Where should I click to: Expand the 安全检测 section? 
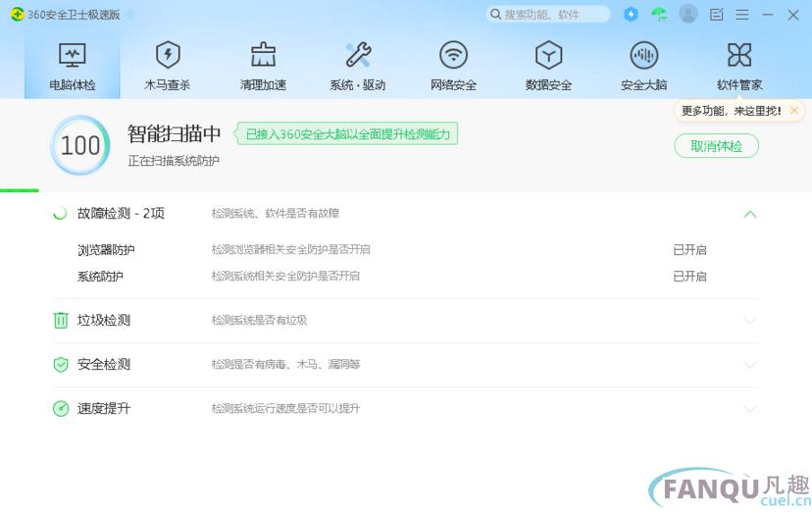(750, 365)
